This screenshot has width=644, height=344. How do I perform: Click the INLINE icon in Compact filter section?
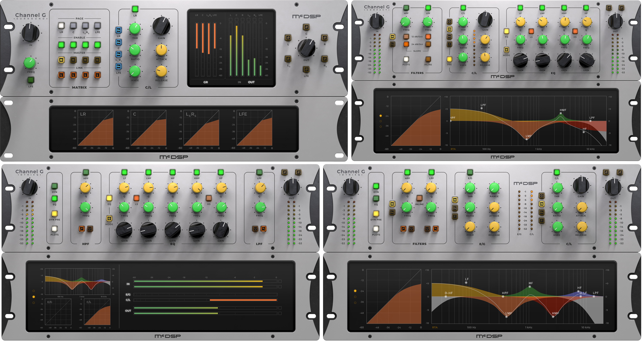coord(428,59)
